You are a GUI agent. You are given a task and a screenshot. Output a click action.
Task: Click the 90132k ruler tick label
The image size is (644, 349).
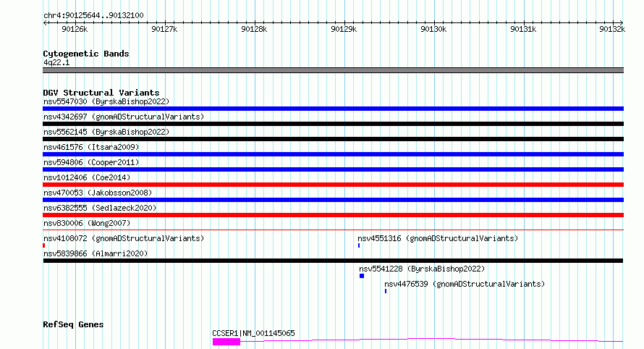612,29
